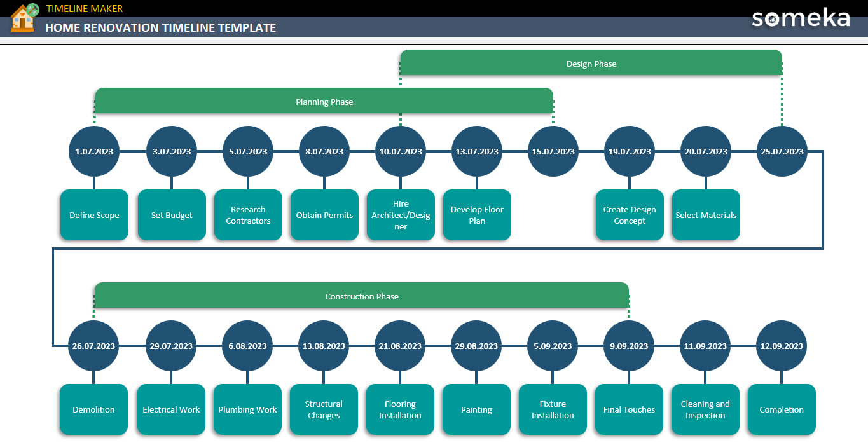The image size is (868, 445).
Task: Select the 25.07.2023 date circle
Action: [x=782, y=151]
